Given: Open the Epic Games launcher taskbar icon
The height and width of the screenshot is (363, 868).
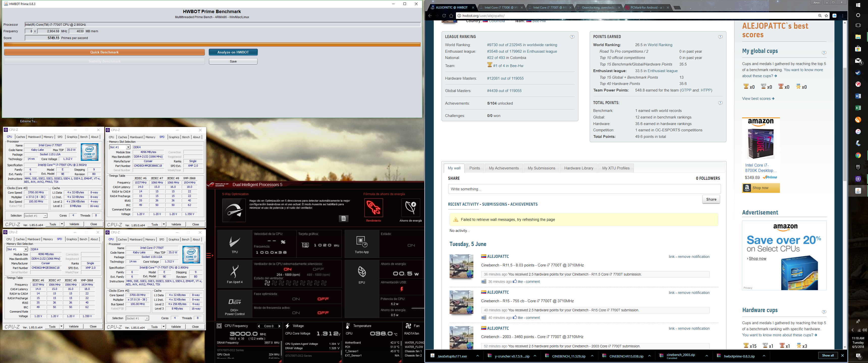Looking at the screenshot, I should coord(858,167).
